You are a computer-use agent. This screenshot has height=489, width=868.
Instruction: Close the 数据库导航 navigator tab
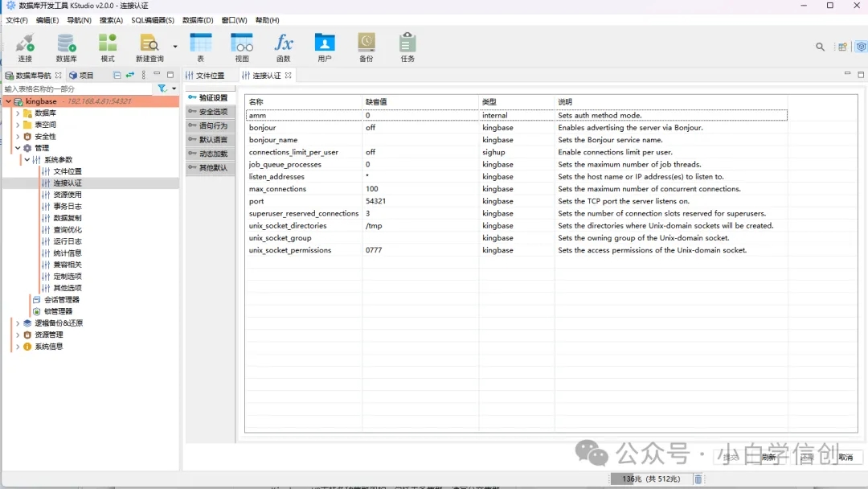58,76
